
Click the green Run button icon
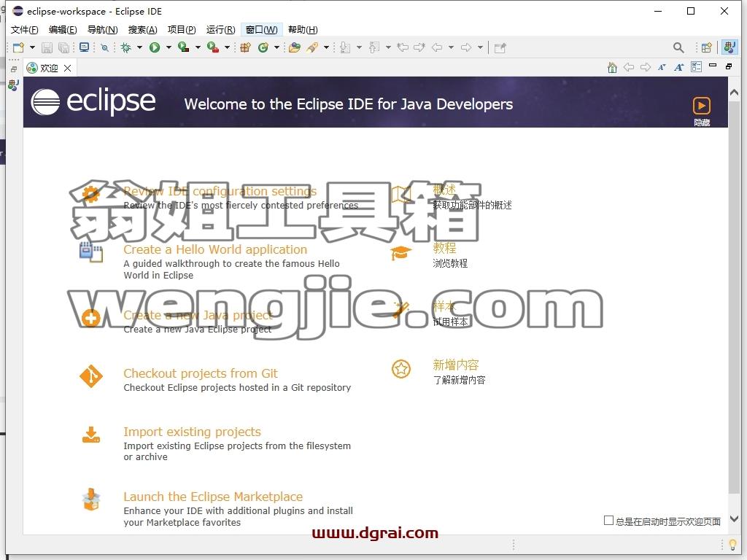coord(155,47)
